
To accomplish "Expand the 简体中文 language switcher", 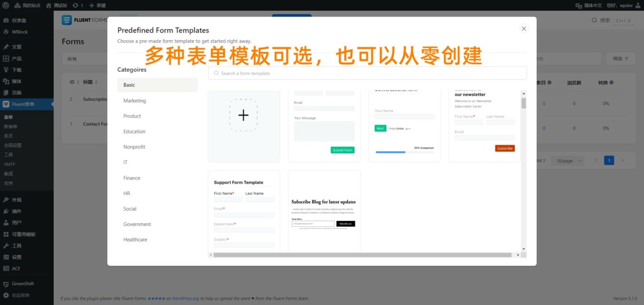I will tap(589, 5).
